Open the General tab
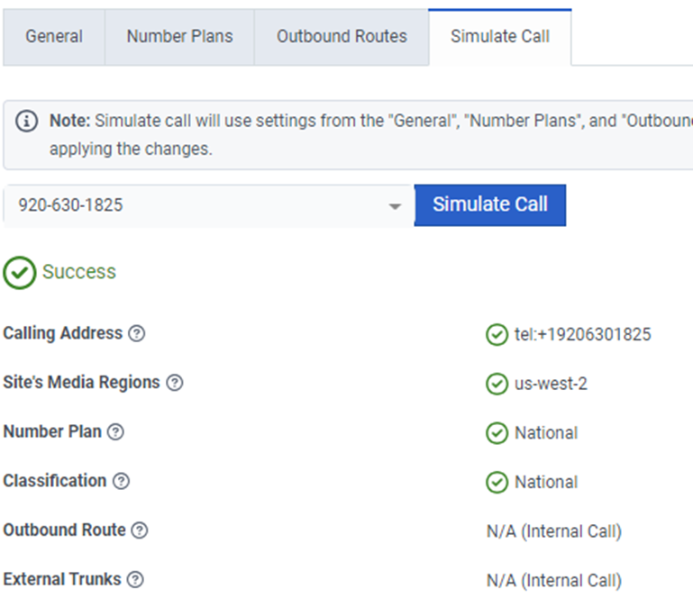 pos(54,37)
